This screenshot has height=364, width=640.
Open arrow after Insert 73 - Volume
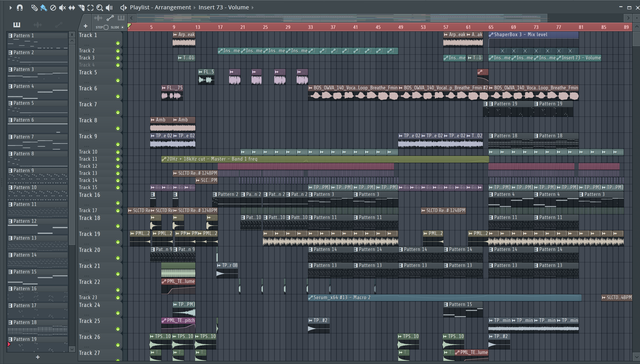click(252, 8)
